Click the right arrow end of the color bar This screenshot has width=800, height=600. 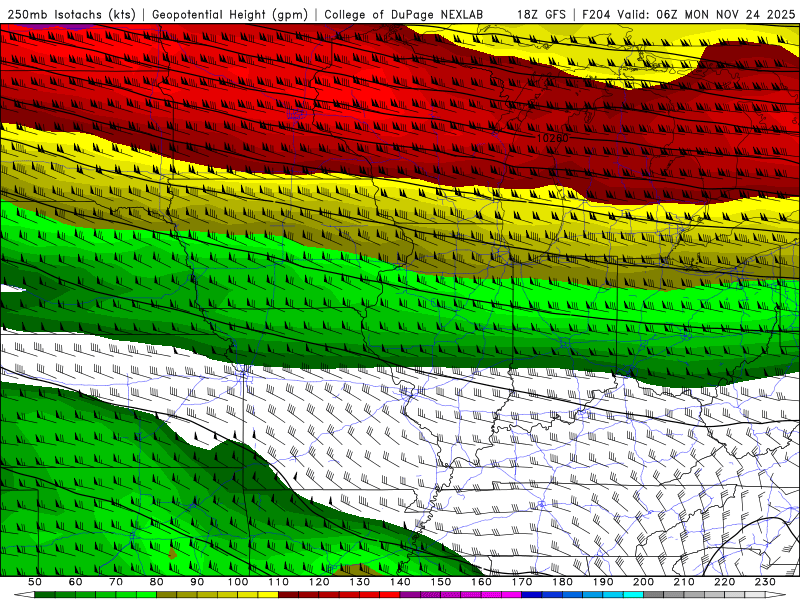tap(776, 594)
